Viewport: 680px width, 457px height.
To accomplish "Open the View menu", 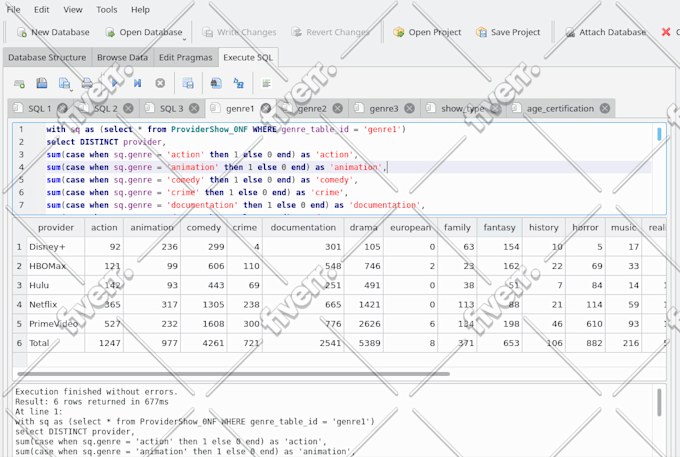I will [x=73, y=10].
